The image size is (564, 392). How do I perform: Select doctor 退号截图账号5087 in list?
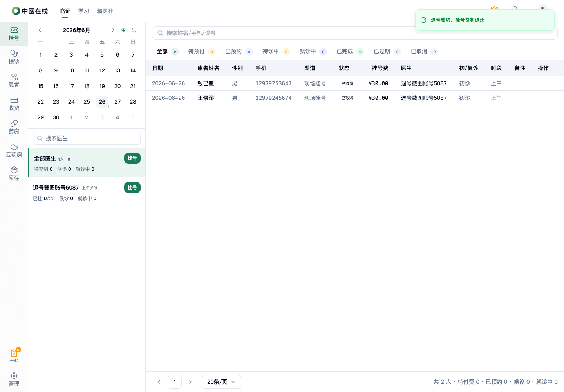[87, 192]
